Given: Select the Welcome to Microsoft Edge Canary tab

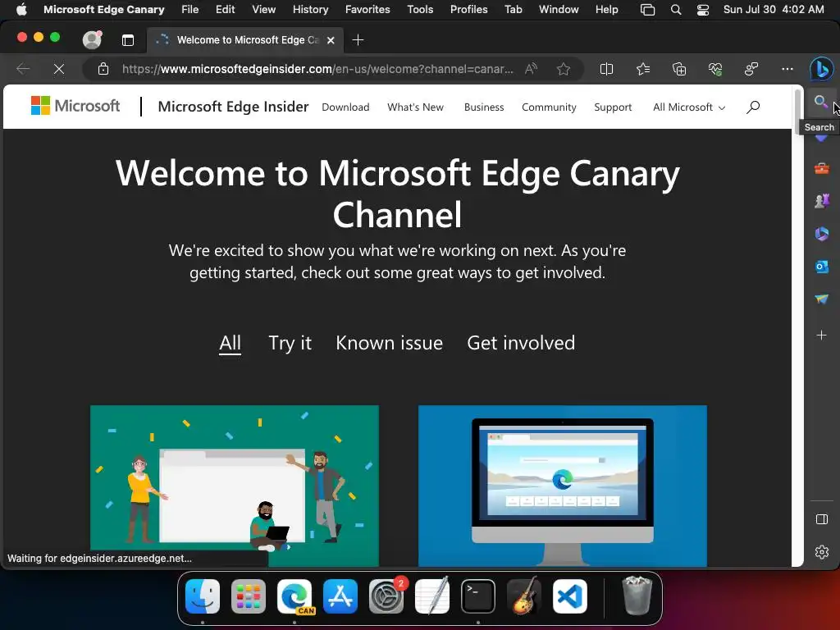Looking at the screenshot, I should pos(245,40).
